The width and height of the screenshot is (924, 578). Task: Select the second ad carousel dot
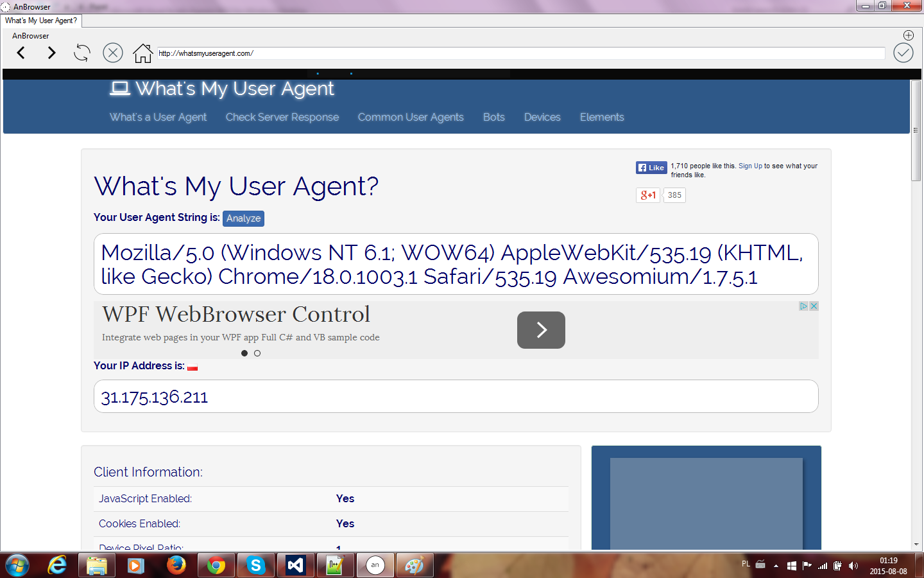point(257,353)
